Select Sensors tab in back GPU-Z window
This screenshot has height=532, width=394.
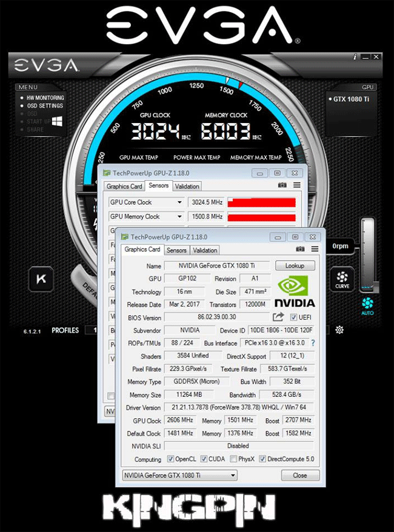pyautogui.click(x=158, y=185)
